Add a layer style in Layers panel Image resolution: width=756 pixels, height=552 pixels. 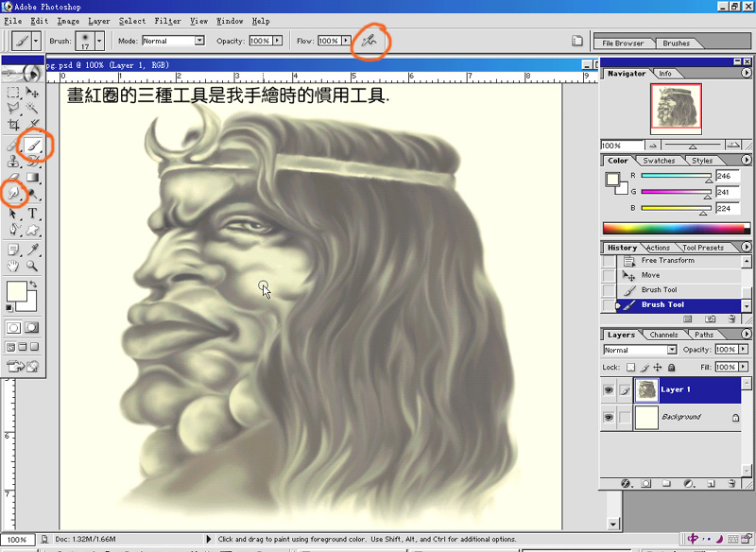pos(626,483)
